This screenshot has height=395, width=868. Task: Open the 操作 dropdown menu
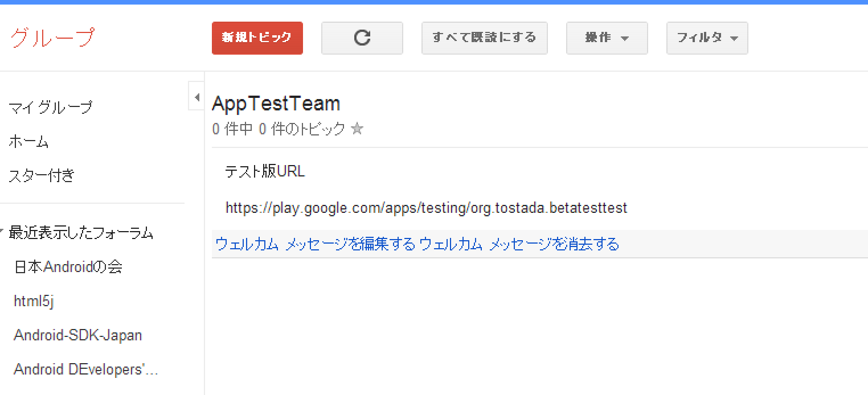pyautogui.click(x=607, y=38)
